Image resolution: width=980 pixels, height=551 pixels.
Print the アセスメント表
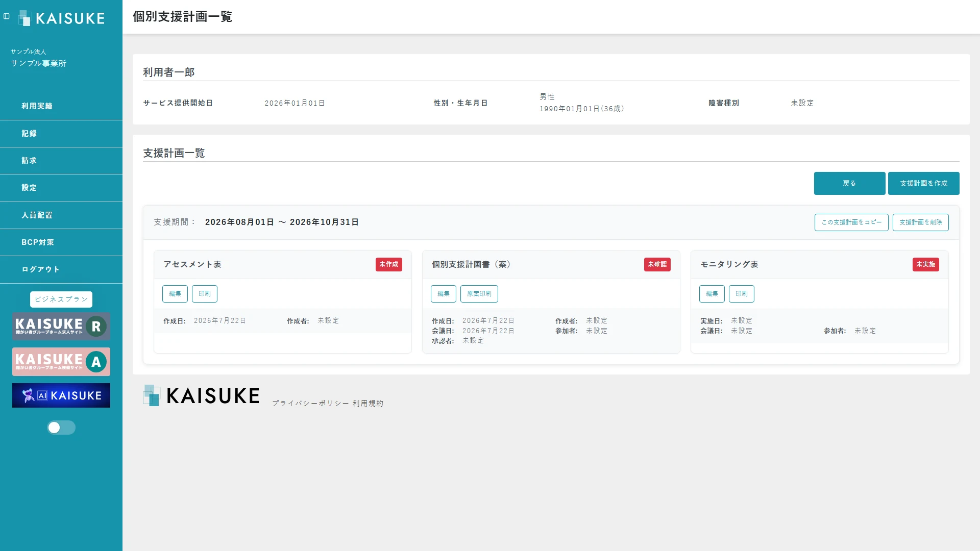point(205,294)
